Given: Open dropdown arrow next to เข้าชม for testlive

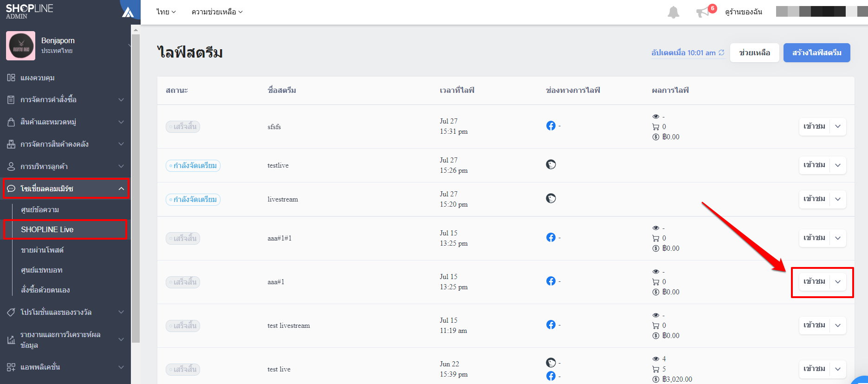Looking at the screenshot, I should (x=838, y=165).
